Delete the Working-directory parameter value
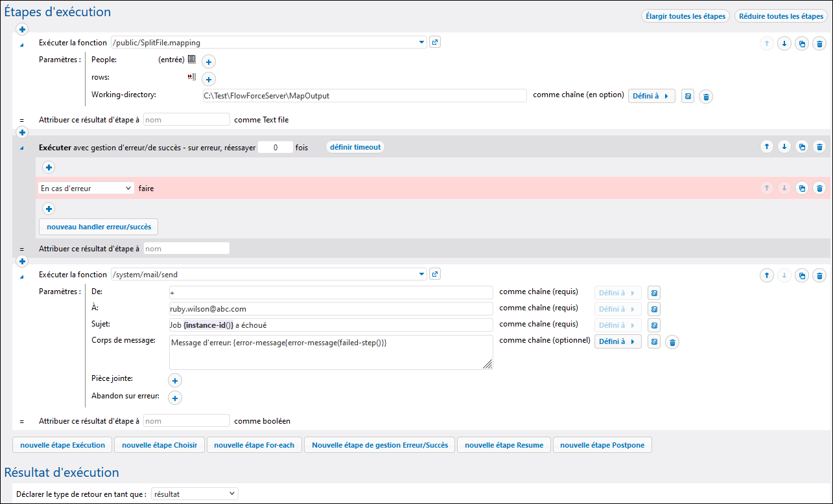 pyautogui.click(x=707, y=97)
